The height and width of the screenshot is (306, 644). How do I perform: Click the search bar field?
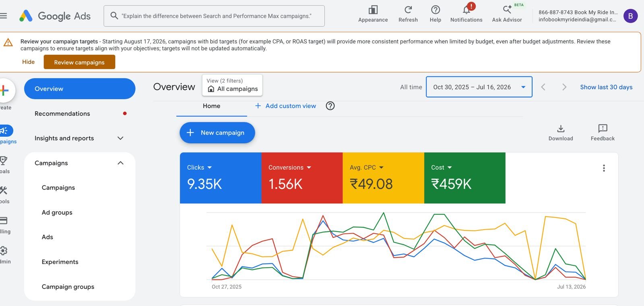[x=214, y=16]
